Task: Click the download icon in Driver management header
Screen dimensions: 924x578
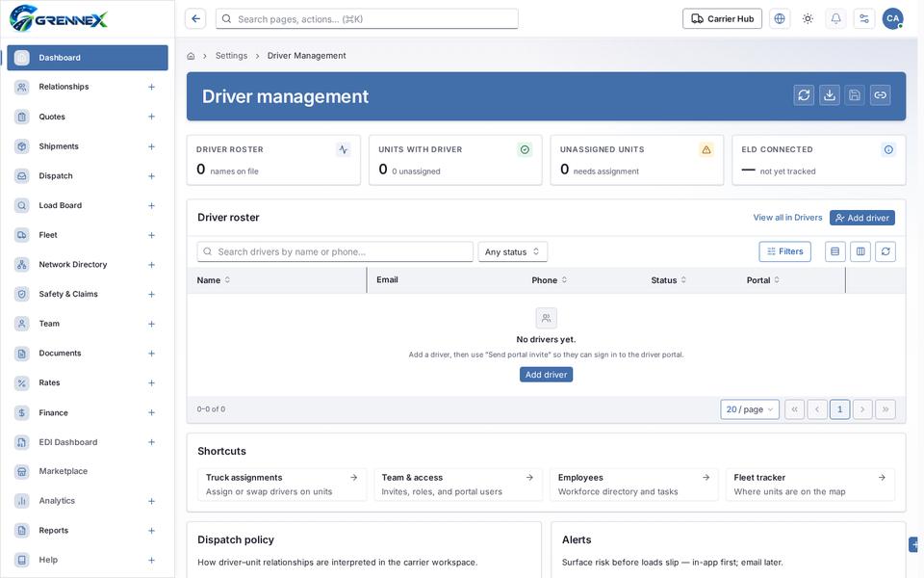Action: tap(829, 95)
